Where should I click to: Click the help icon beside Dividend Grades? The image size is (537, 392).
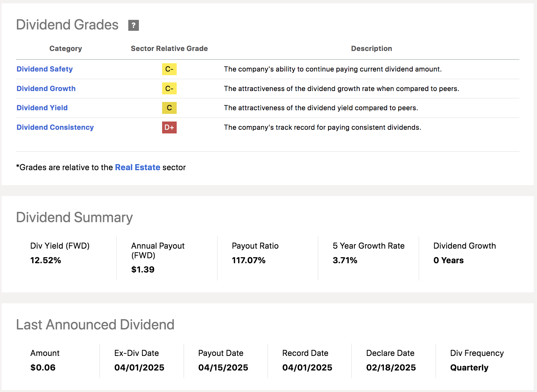[x=133, y=25]
